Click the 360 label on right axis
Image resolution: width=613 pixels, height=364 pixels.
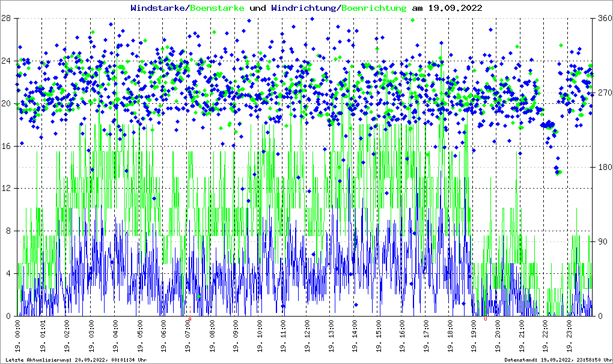(603, 18)
